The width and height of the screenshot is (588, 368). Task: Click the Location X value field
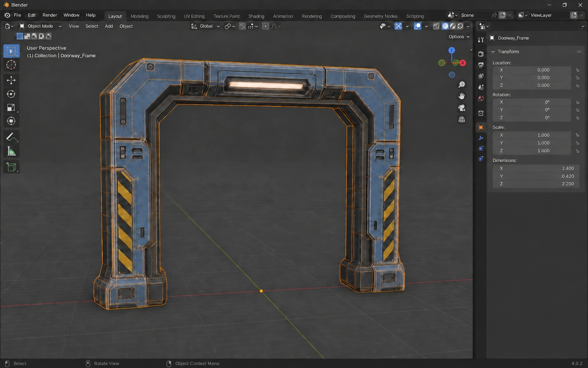click(x=531, y=70)
